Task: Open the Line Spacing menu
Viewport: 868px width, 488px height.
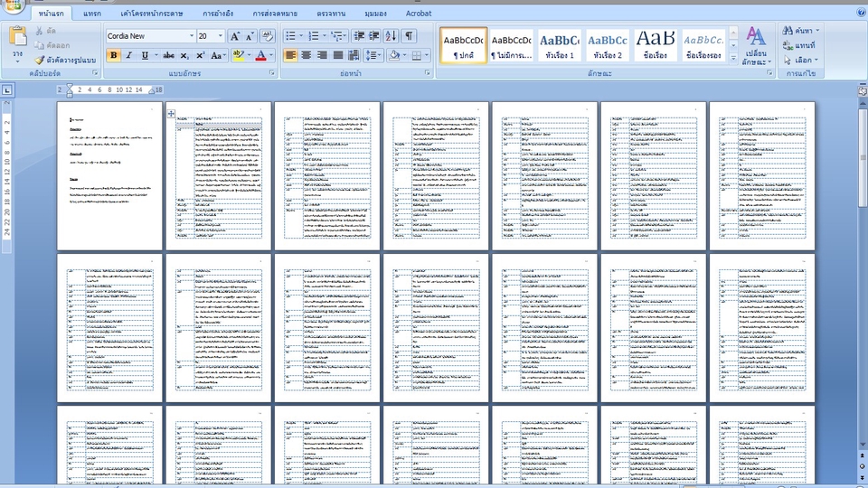Action: click(373, 55)
